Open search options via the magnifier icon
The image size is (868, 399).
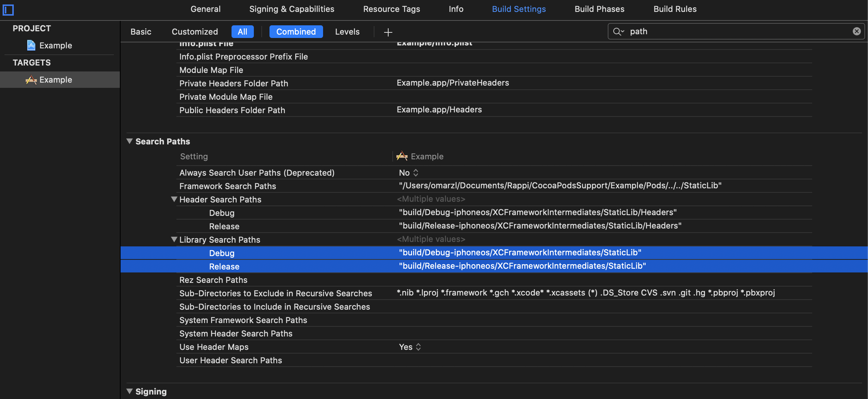[617, 32]
